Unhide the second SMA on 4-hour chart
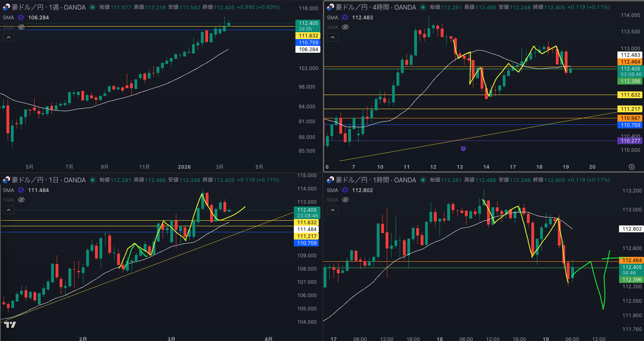Viewport: 644px width, 341px height. click(345, 27)
